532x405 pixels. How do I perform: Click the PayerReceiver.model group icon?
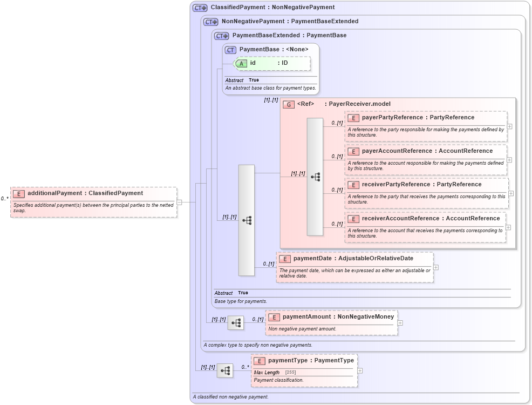289,104
